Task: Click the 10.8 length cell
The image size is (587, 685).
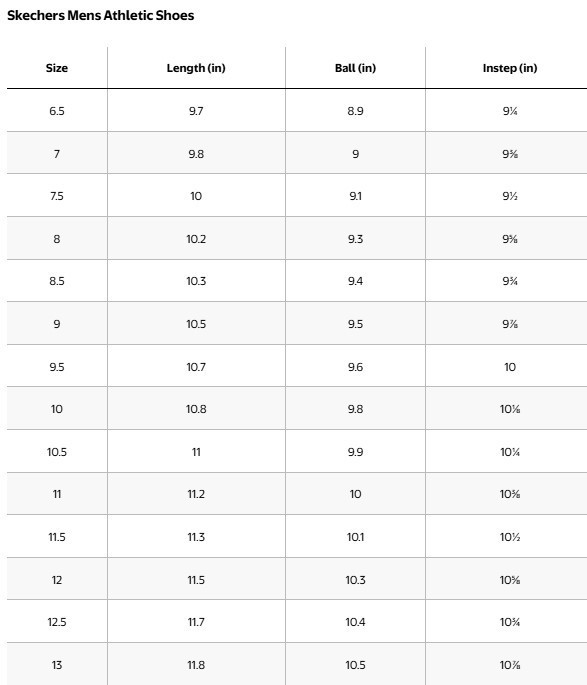Action: click(x=196, y=409)
